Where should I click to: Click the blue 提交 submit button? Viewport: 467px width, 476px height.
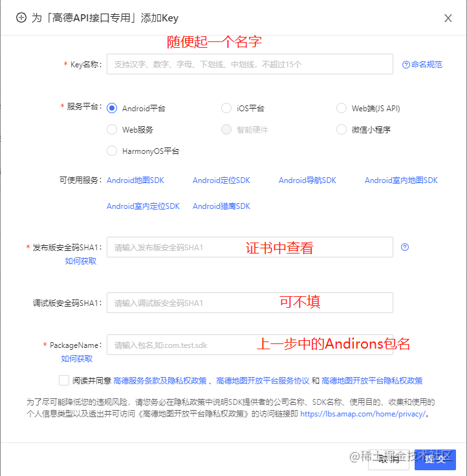[x=435, y=459]
